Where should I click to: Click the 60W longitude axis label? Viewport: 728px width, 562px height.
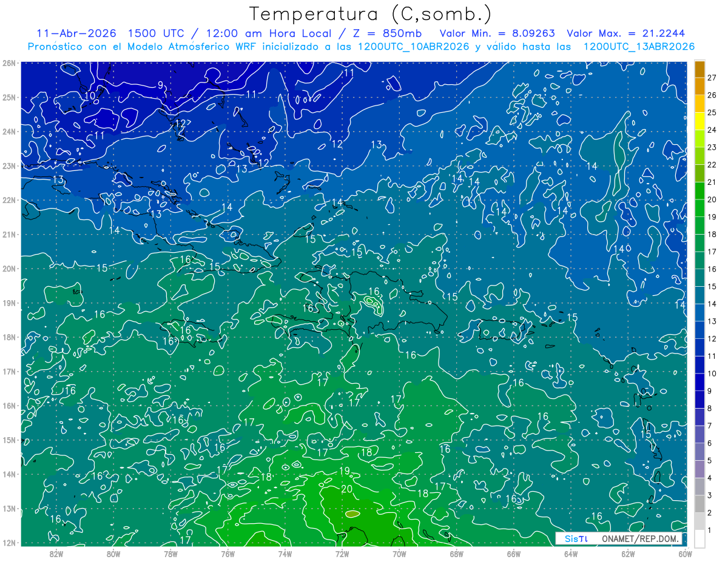click(685, 553)
